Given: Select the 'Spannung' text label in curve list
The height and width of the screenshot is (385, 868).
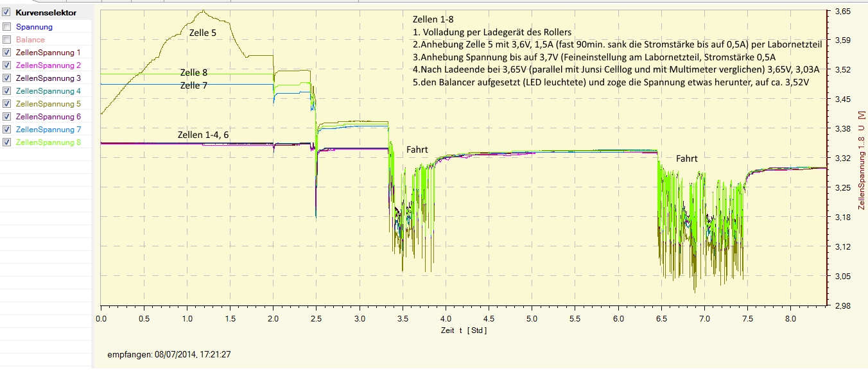Looking at the screenshot, I should pos(34,27).
